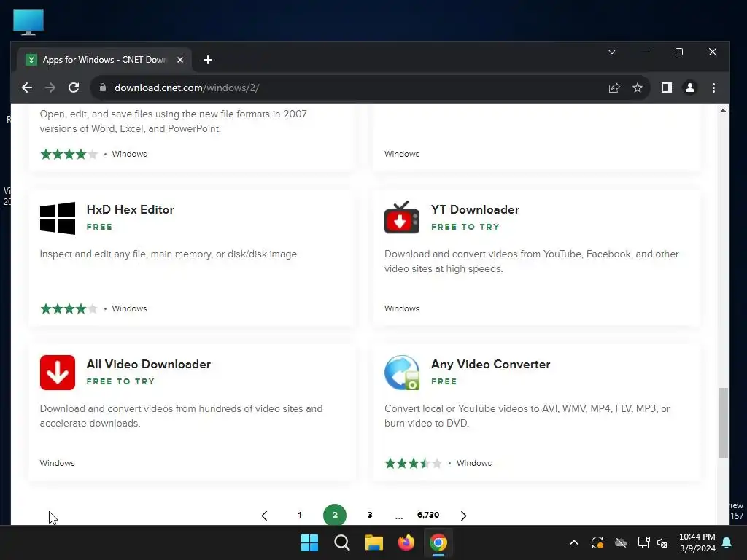Open tab search dropdown chevron

(612, 52)
